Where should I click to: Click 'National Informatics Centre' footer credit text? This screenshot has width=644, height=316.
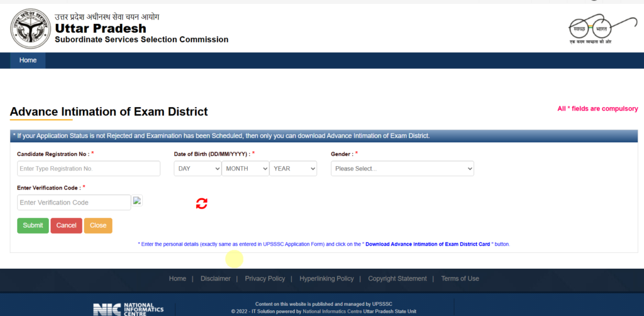coord(332,312)
